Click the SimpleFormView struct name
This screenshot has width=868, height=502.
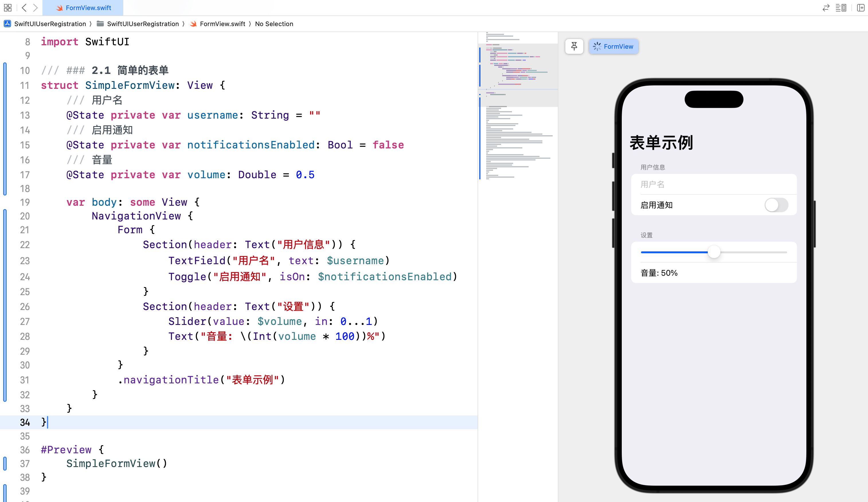click(130, 85)
